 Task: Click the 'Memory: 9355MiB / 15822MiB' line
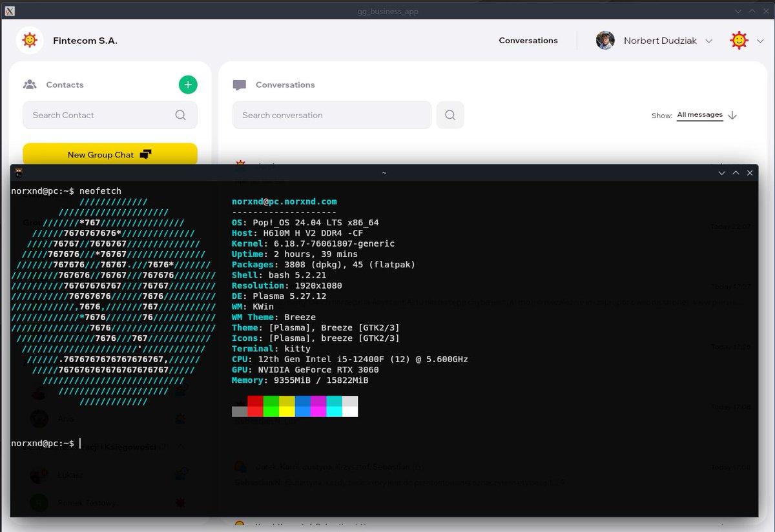300,380
